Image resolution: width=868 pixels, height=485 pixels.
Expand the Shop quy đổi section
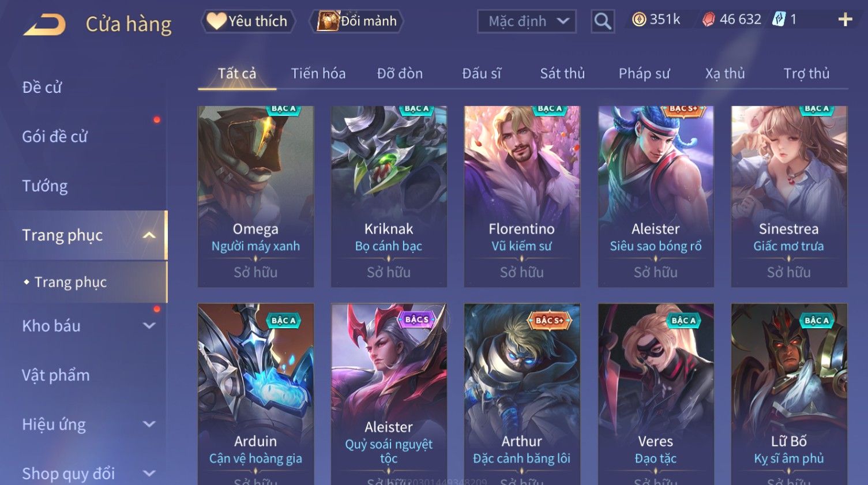coord(149,473)
